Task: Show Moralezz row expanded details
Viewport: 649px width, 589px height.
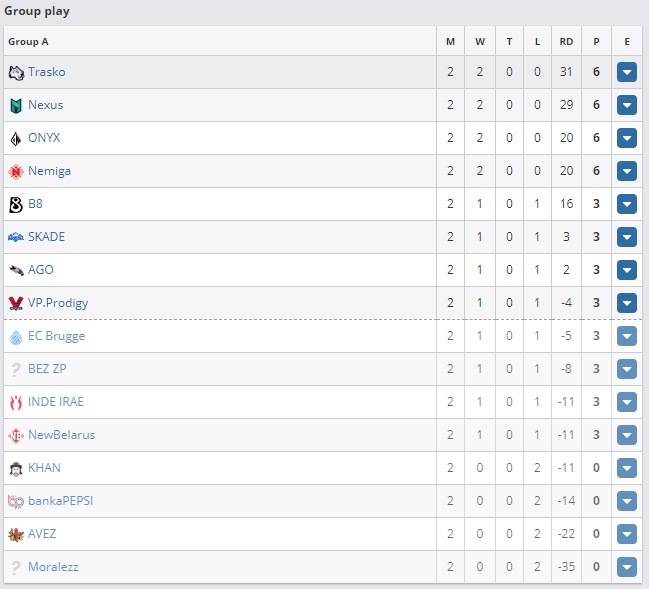Action: coord(627,567)
